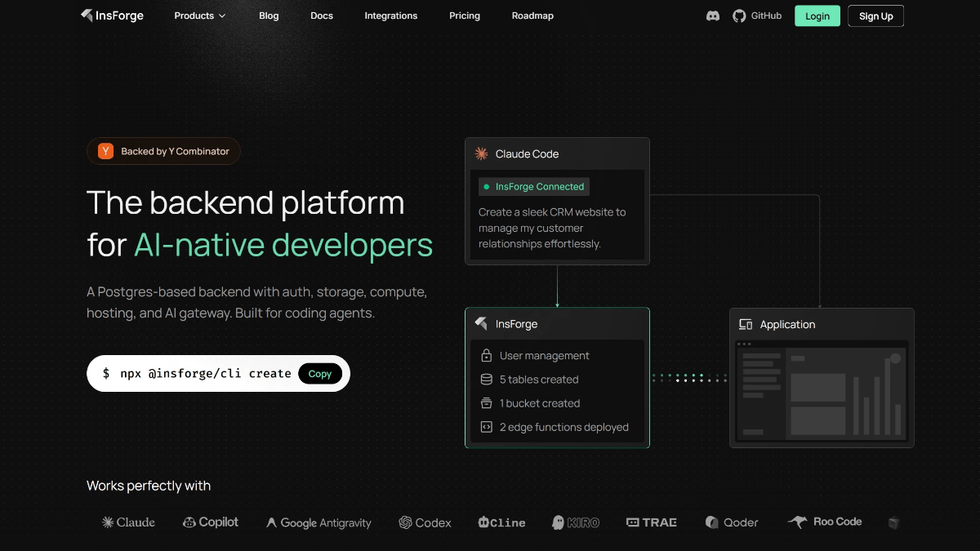This screenshot has height=551, width=980.
Task: Open the Roadmap nav item
Action: pos(532,16)
